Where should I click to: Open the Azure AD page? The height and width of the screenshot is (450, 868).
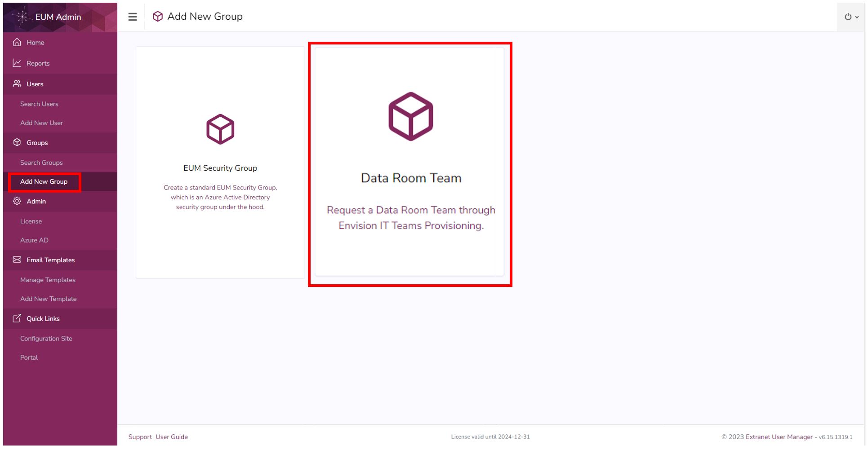(x=34, y=240)
